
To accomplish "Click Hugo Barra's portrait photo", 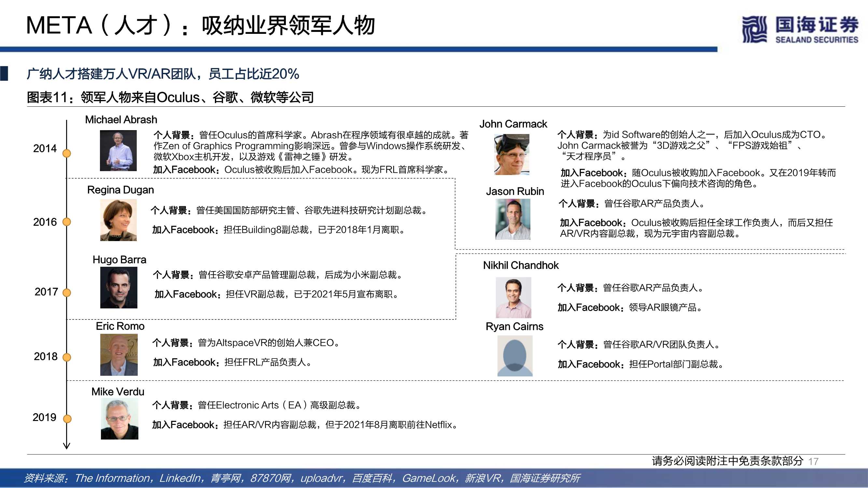I will click(119, 288).
